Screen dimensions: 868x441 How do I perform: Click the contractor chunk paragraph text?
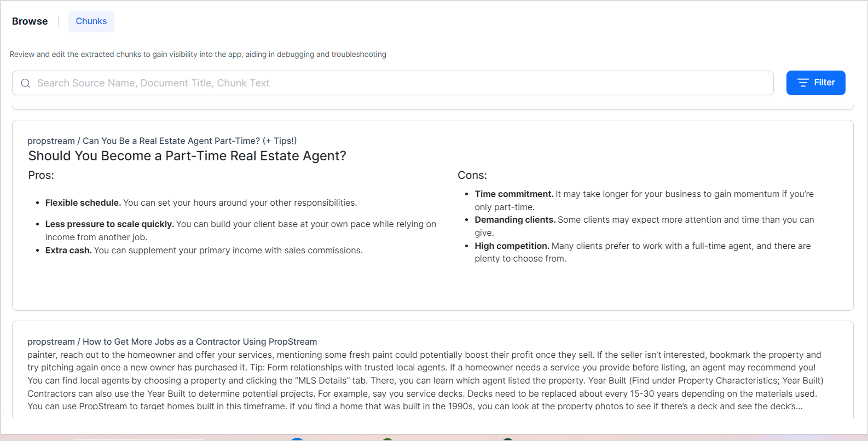424,380
